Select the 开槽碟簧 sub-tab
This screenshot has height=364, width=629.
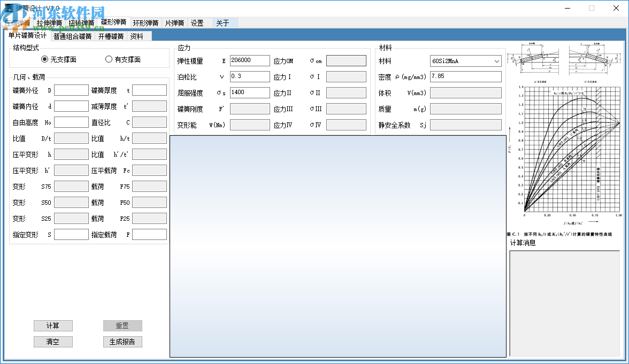point(111,36)
